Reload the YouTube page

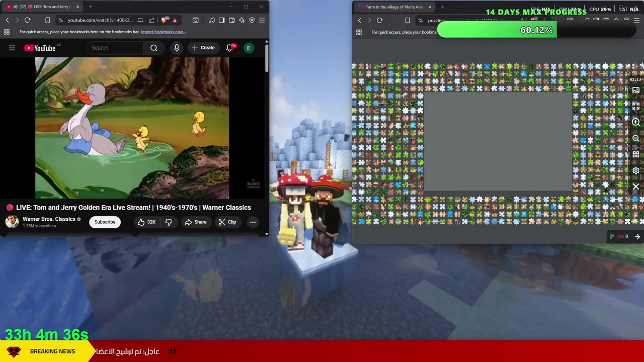28,20
